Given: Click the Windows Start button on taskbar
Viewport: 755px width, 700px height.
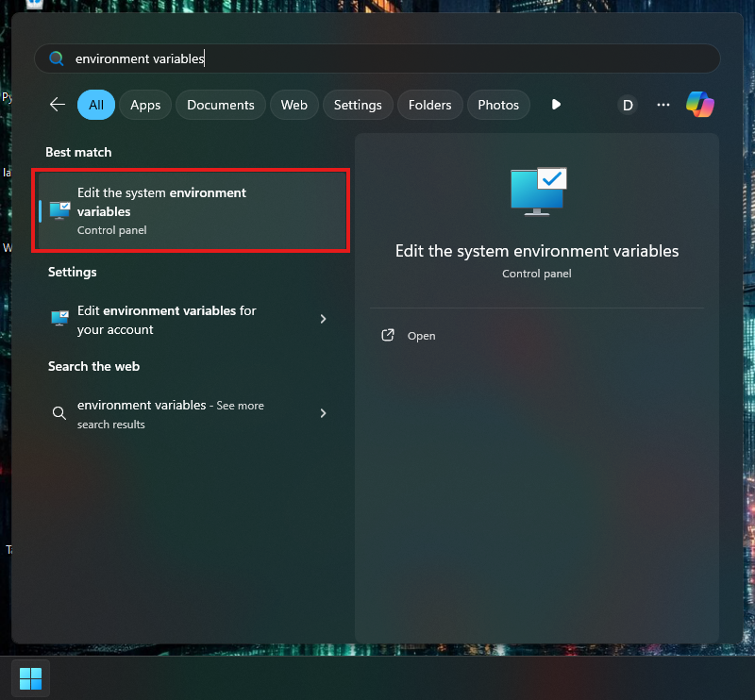Looking at the screenshot, I should [x=31, y=678].
